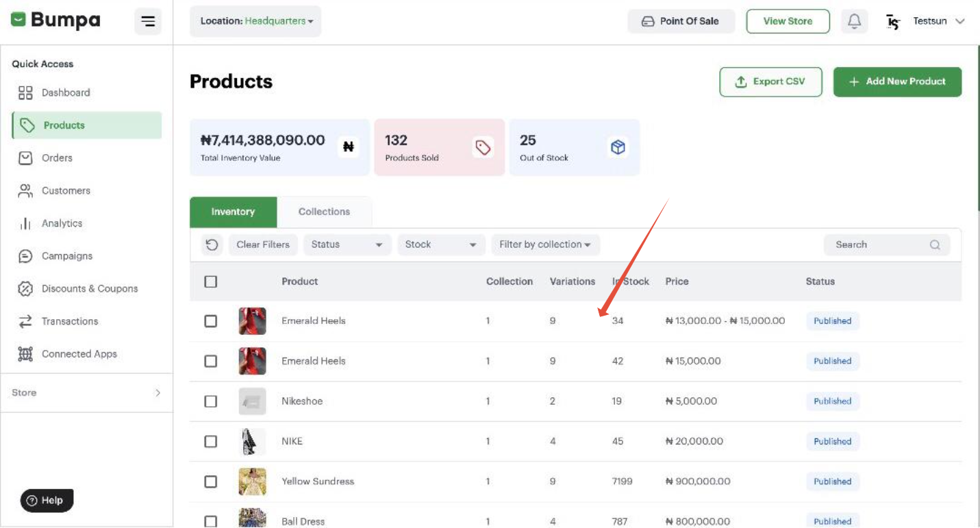Screen dimensions: 980x528
Task: Click the Bumpa logo
Action: pos(55,21)
